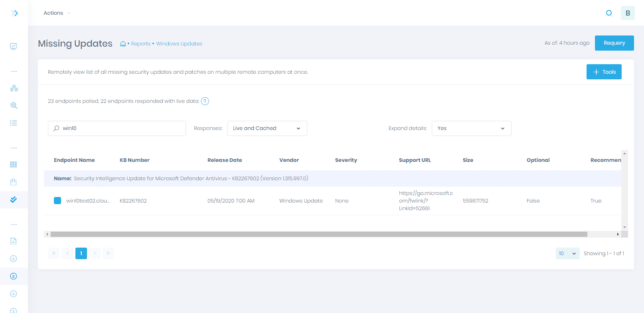Open the Windows Updates breadcrumb link
This screenshot has width=644, height=313.
(179, 44)
